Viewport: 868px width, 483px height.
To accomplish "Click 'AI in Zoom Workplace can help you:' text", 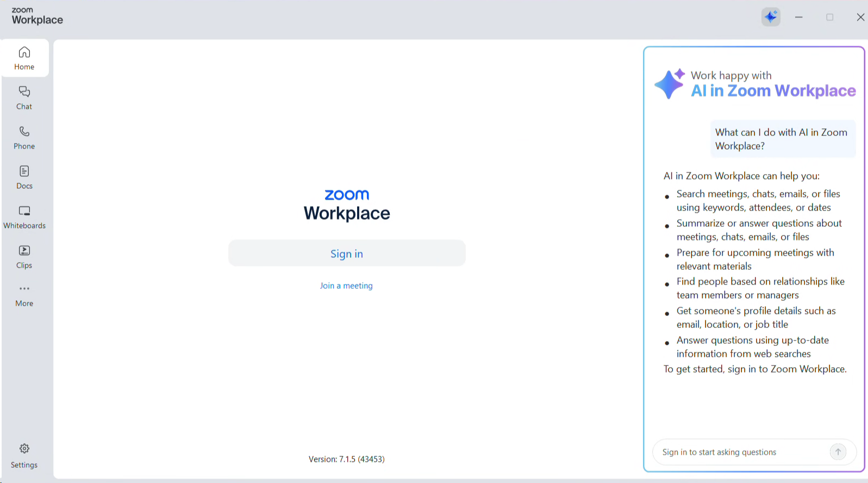I will point(741,176).
